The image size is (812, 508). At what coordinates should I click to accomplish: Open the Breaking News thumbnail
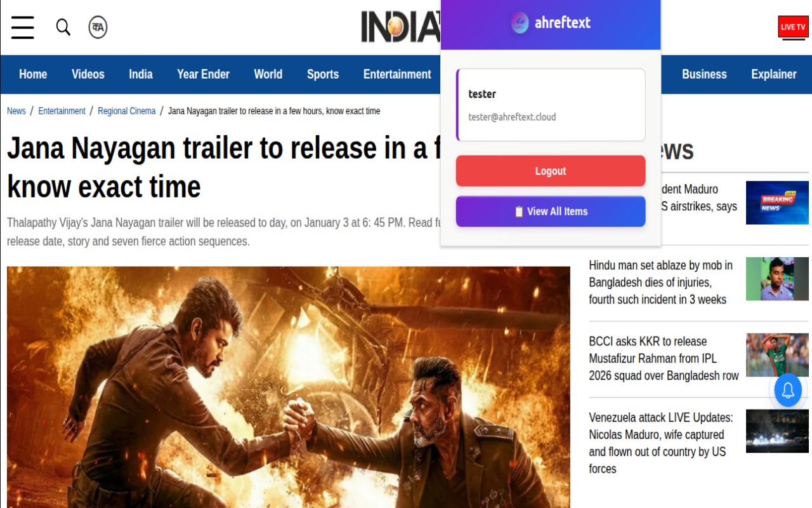click(777, 203)
